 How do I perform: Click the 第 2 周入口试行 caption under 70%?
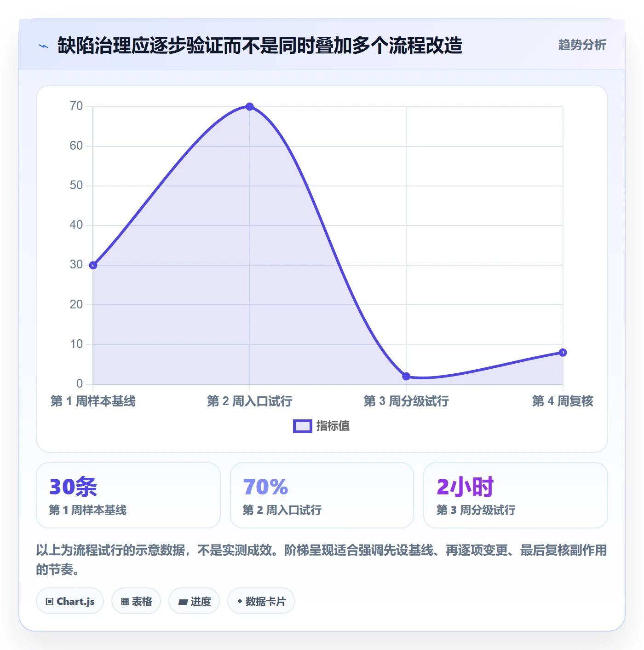click(x=282, y=510)
